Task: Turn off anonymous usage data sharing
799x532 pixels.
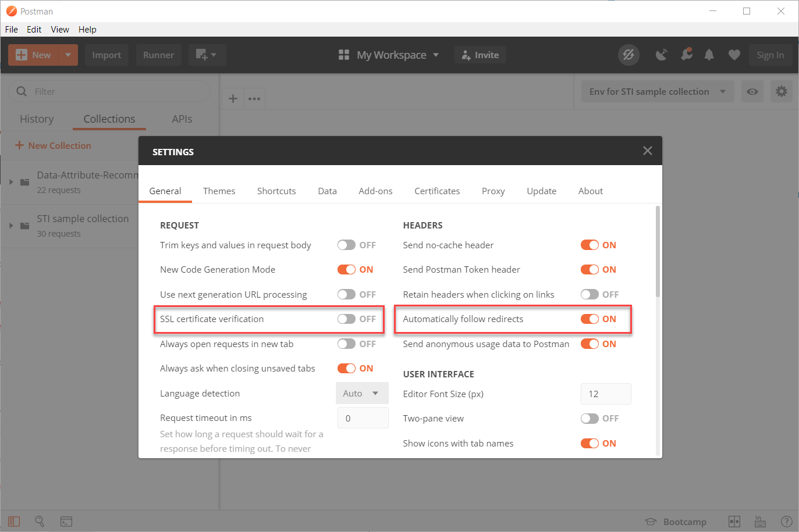Action: tap(590, 344)
